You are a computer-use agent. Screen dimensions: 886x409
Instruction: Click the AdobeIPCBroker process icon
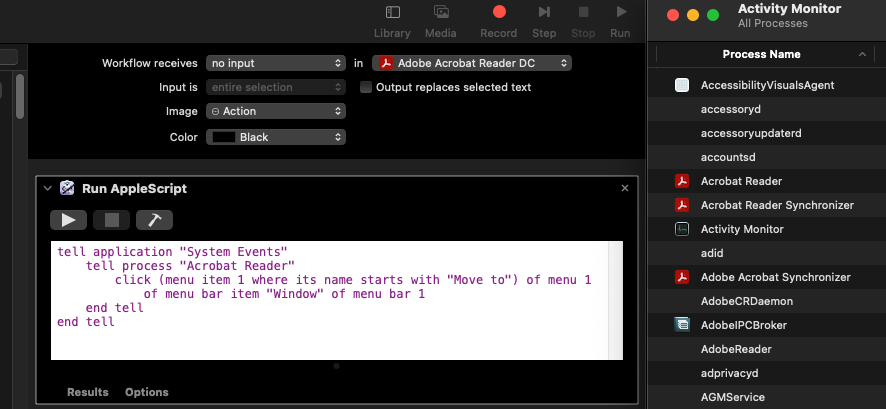tap(682, 325)
